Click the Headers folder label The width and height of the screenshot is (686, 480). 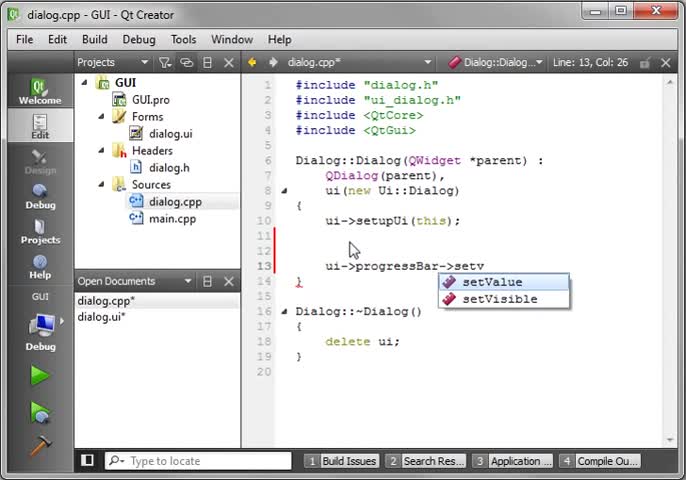pyautogui.click(x=152, y=151)
